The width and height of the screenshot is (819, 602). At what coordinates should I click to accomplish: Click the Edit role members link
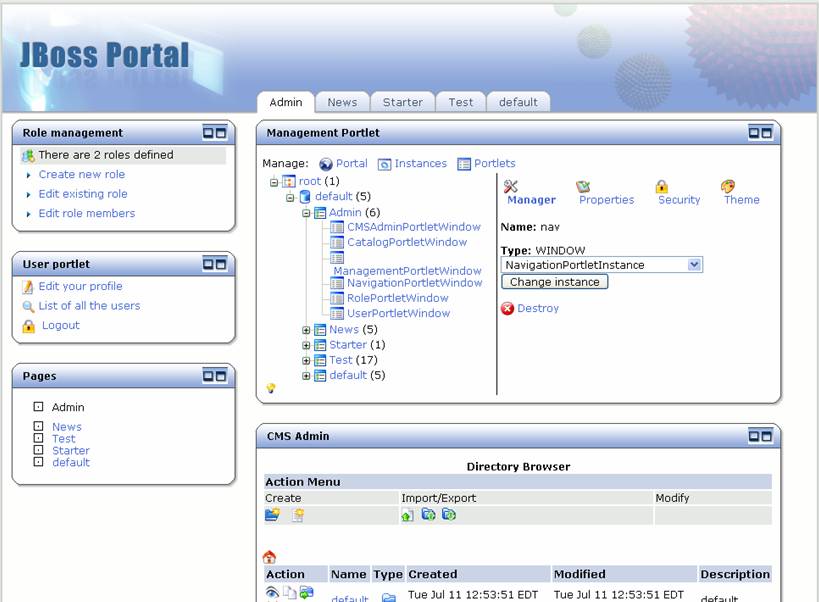pyautogui.click(x=87, y=213)
